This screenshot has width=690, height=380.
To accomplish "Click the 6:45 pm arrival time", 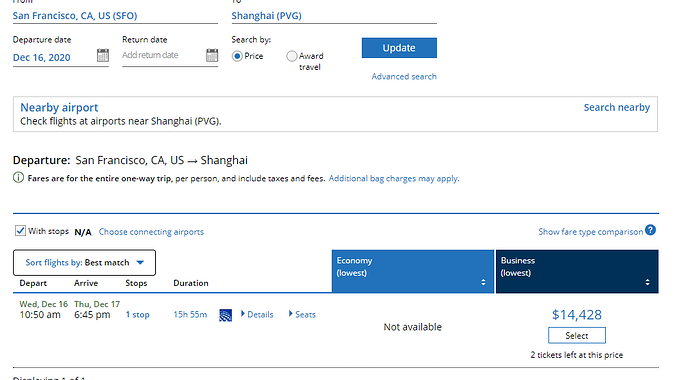I will [x=92, y=315].
